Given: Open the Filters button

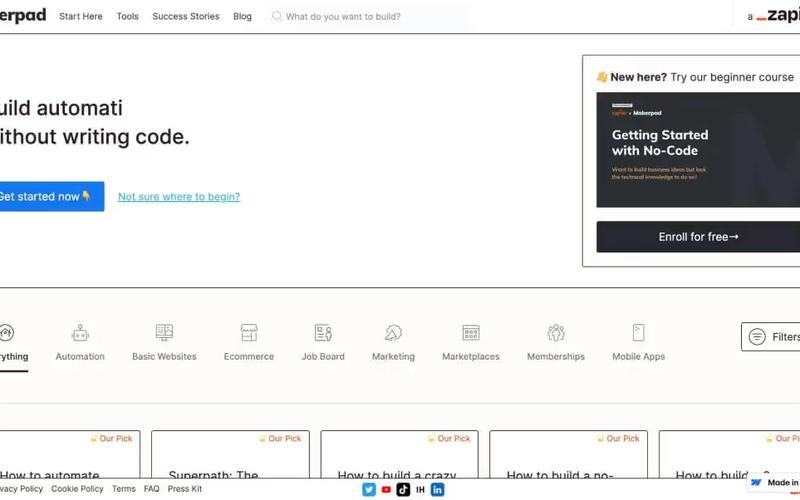Looking at the screenshot, I should [770, 337].
